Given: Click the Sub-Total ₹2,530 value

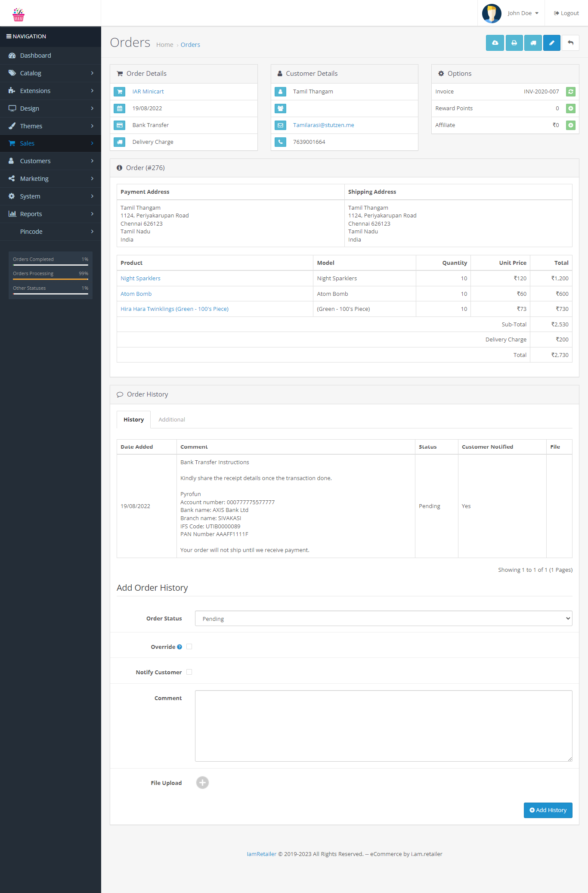Looking at the screenshot, I should tap(560, 325).
